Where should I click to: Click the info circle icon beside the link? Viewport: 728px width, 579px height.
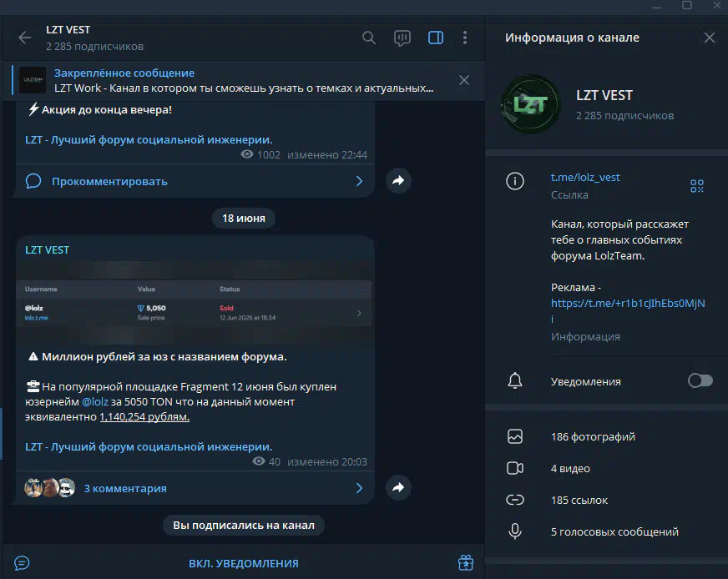515,181
